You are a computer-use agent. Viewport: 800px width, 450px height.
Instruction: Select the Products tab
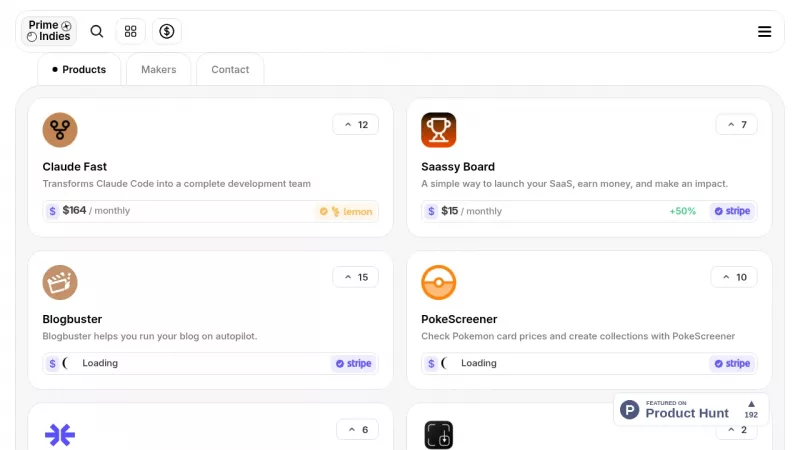(x=79, y=70)
